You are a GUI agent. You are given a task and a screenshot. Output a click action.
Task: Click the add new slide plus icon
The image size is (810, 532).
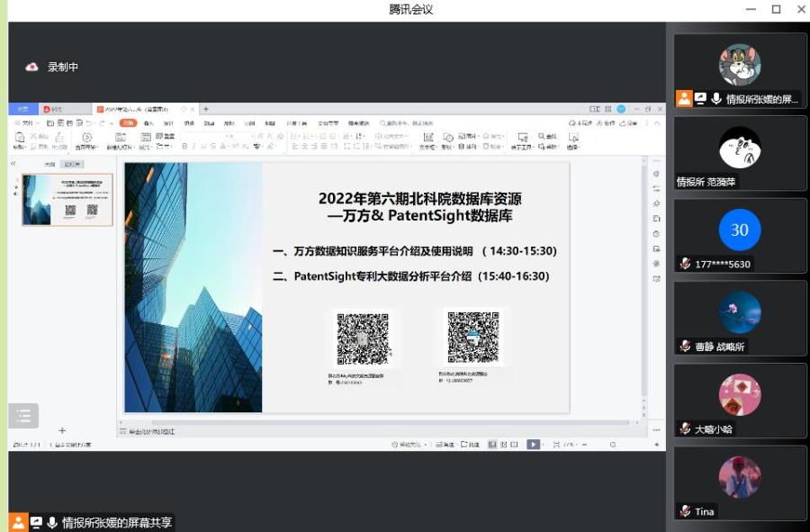point(62,431)
